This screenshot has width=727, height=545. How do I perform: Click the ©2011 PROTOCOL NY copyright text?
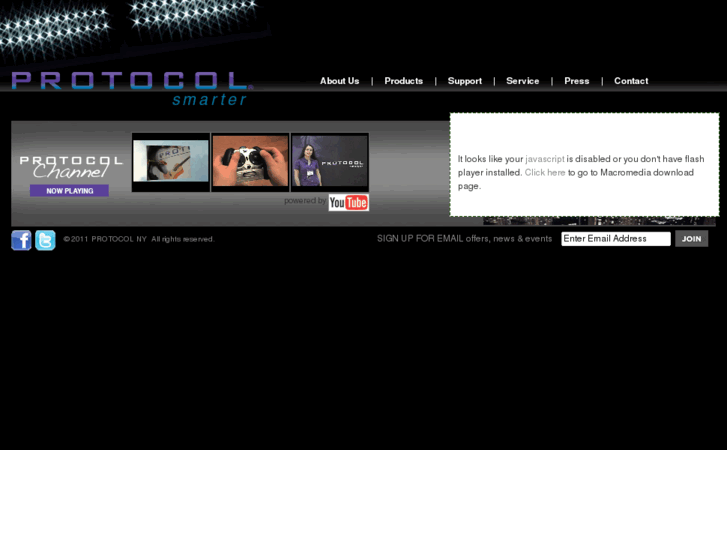(x=139, y=239)
